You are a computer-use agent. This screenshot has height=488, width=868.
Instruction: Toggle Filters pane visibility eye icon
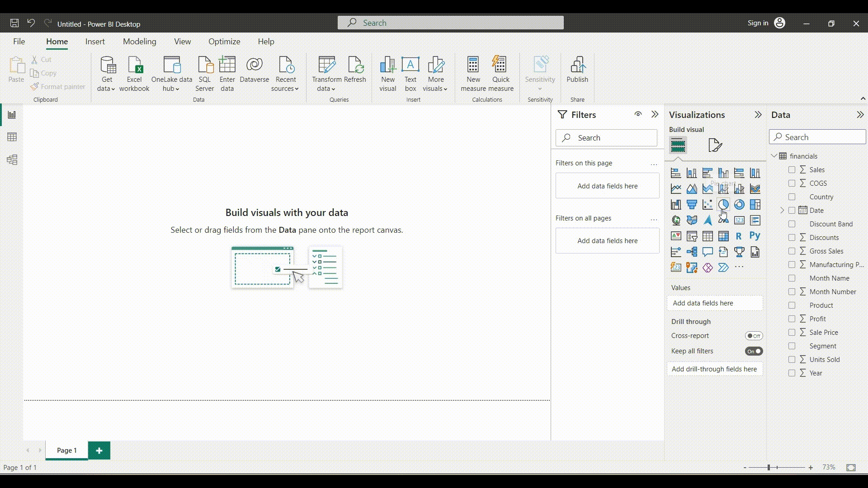638,114
